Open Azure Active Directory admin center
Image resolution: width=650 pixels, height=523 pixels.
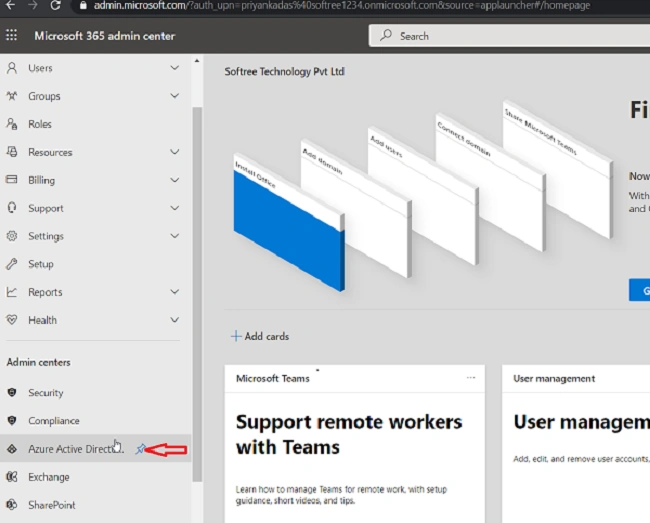pyautogui.click(x=95, y=449)
